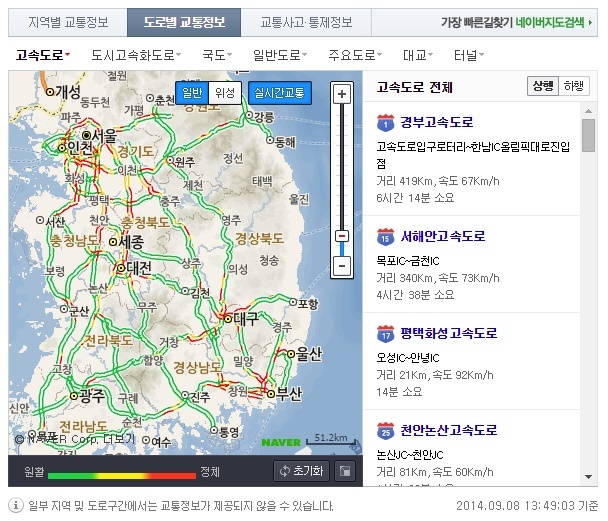Image resolution: width=608 pixels, height=521 pixels.
Task: Click the route 1 shield for 경부고속도로
Action: click(x=385, y=123)
